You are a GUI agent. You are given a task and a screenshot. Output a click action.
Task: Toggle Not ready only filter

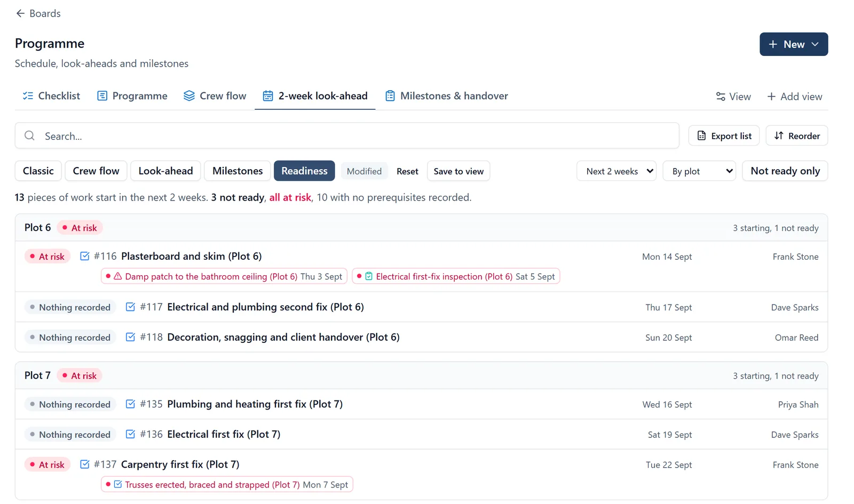pos(785,171)
